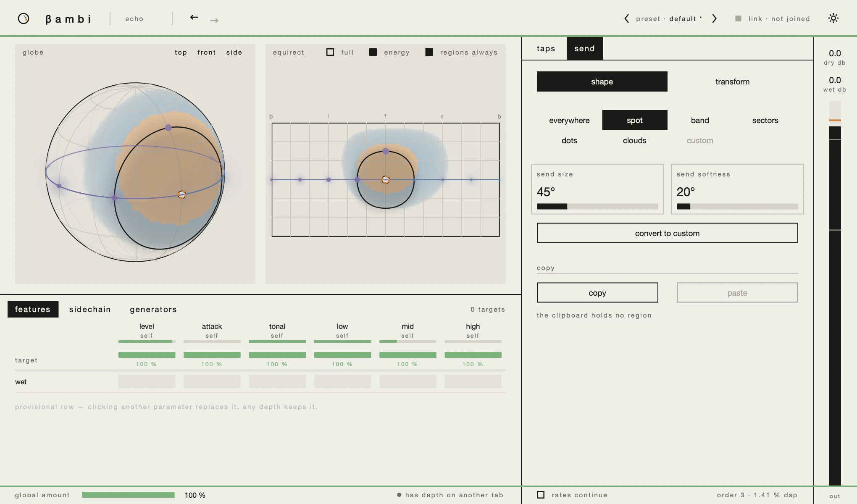
Task: Click the link status square indicator
Action: (738, 18)
